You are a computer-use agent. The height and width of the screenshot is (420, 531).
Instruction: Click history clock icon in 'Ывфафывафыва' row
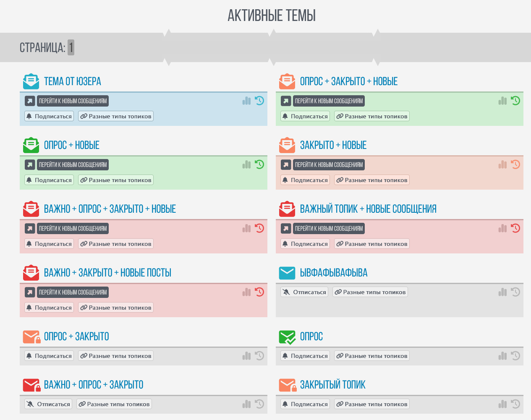tap(515, 292)
